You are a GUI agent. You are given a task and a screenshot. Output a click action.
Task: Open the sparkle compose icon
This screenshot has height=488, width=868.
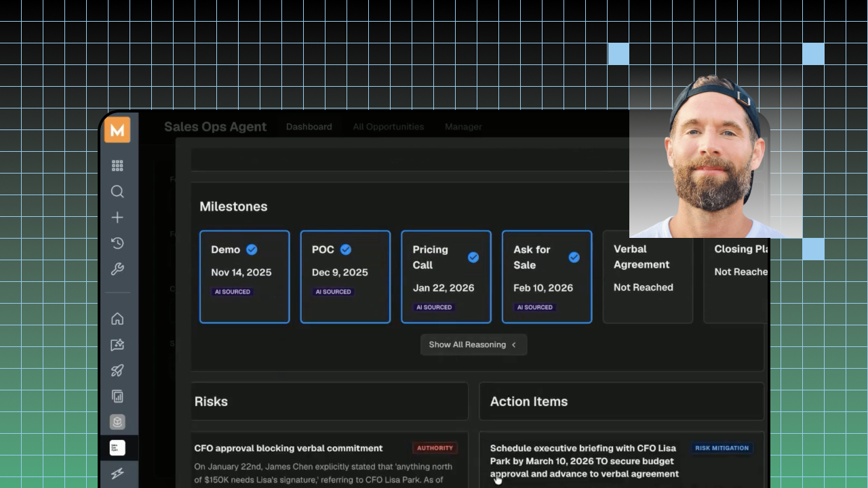click(x=117, y=344)
